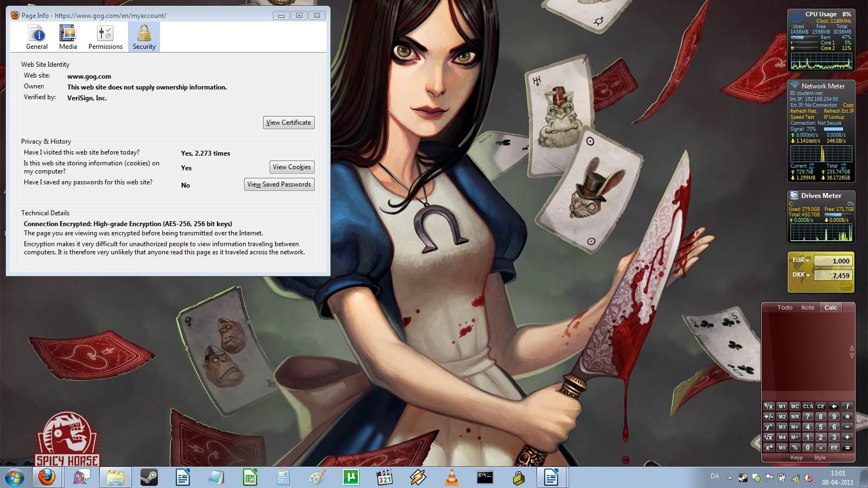868x488 pixels.
Task: Open the DKK currency dropdown
Action: (x=801, y=275)
